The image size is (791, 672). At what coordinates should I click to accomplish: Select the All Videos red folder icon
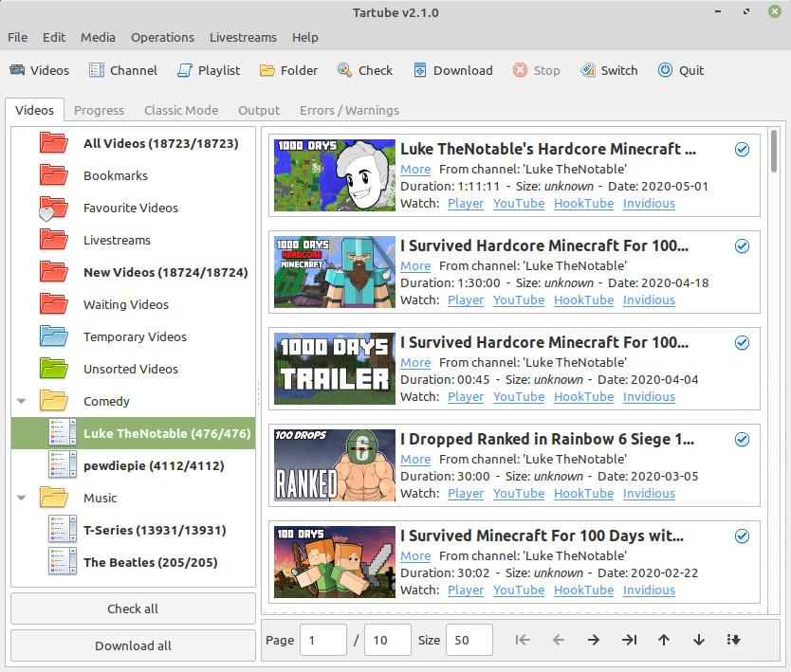(x=53, y=143)
